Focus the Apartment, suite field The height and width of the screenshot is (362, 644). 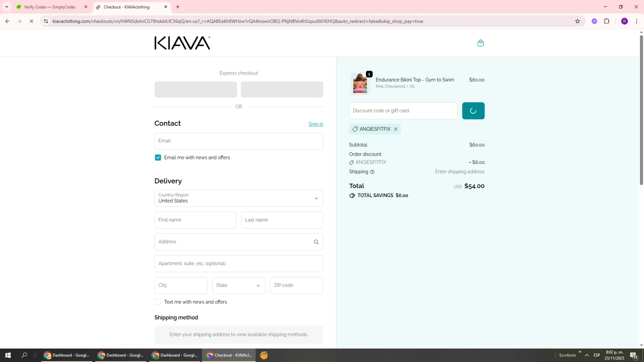[239, 264]
